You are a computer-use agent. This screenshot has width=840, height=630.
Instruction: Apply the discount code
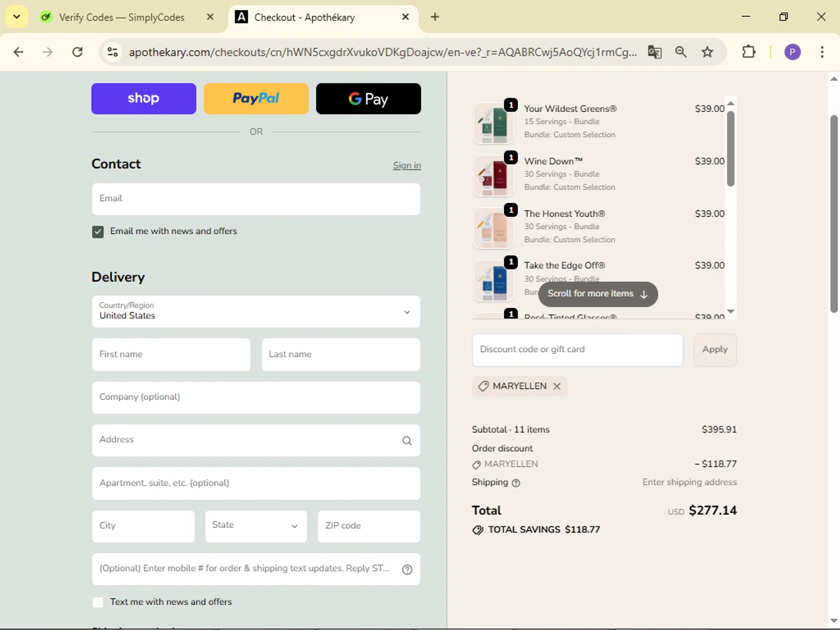click(715, 350)
